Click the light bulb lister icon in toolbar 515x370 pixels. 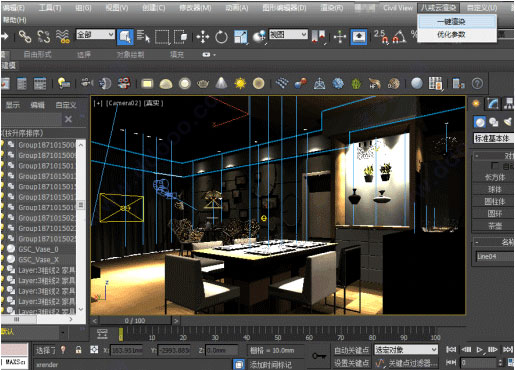(63, 83)
